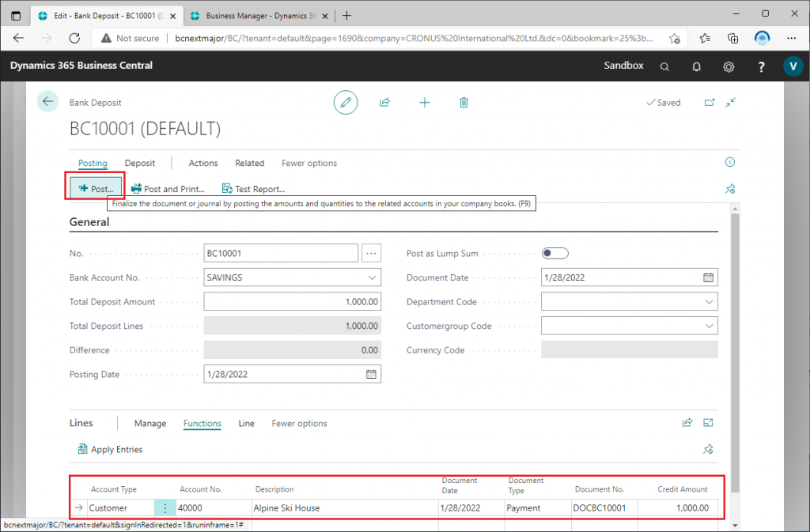Open browser collections icon
The image size is (810, 532).
point(732,38)
